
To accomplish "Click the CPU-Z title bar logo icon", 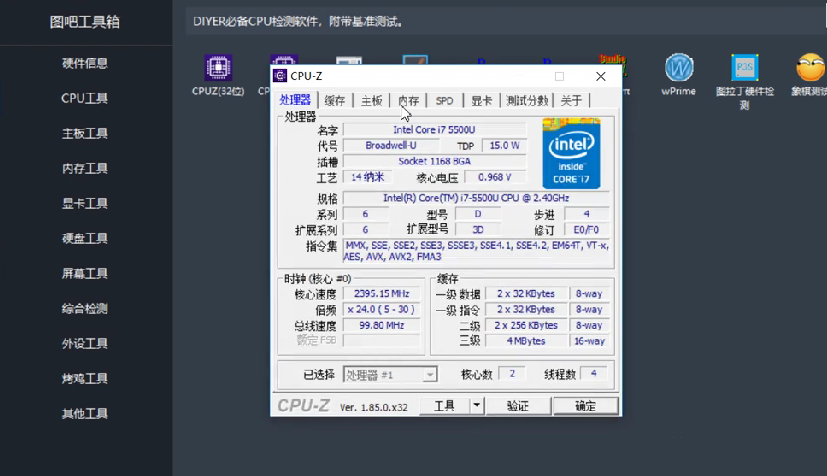I will [281, 76].
